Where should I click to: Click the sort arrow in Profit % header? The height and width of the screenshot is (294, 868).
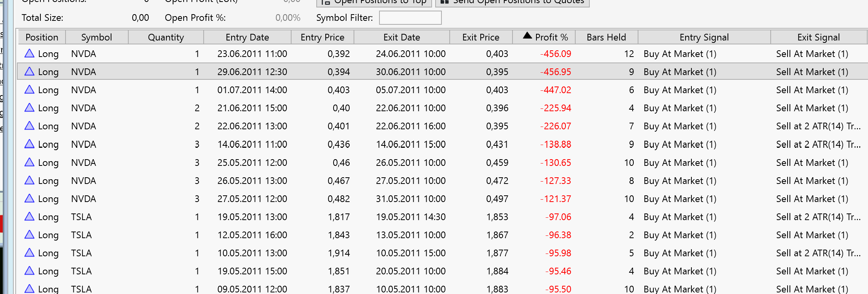[x=527, y=36]
